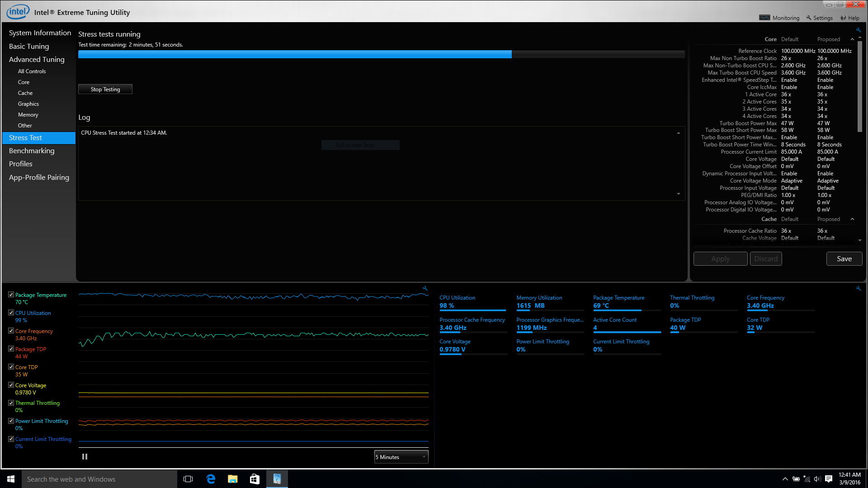Click the Discard button
The width and height of the screenshot is (868, 488).
tap(766, 258)
